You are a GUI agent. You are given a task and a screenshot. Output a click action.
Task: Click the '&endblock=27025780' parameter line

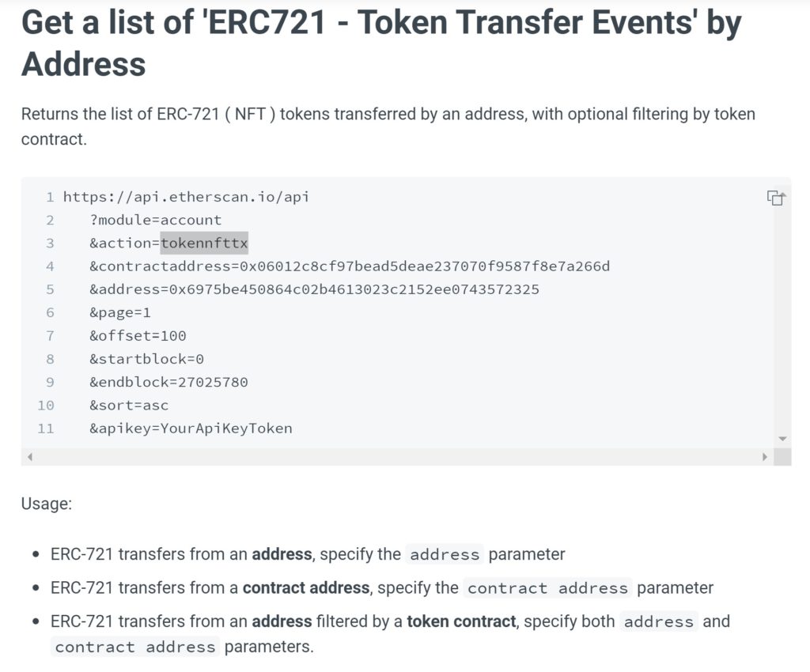coord(168,382)
